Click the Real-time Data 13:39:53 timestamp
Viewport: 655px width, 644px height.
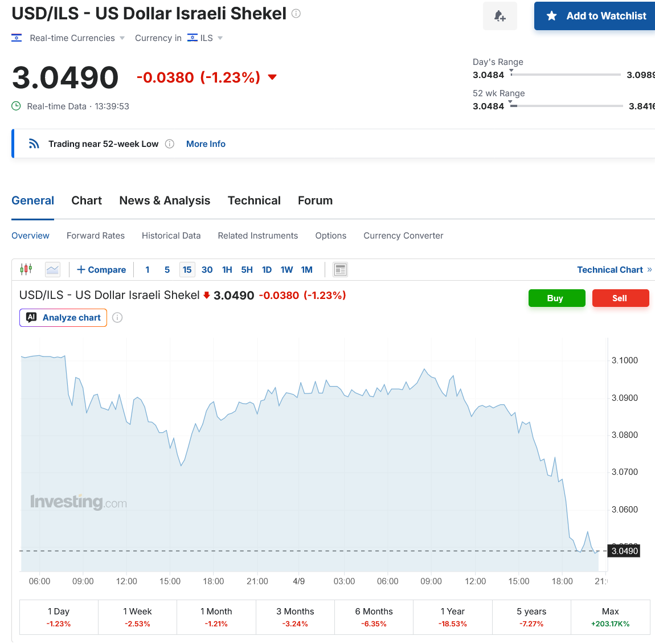pos(78,106)
